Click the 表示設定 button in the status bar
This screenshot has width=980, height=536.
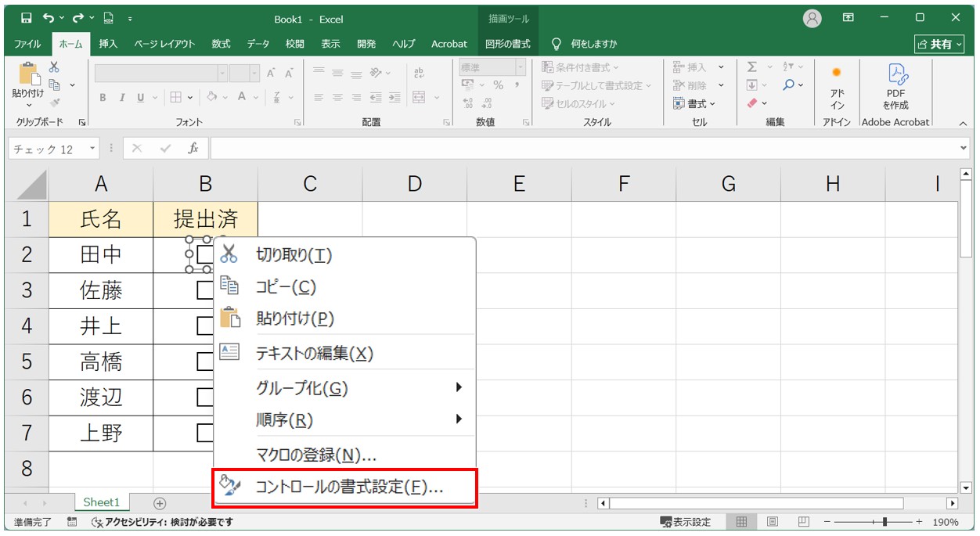[686, 522]
